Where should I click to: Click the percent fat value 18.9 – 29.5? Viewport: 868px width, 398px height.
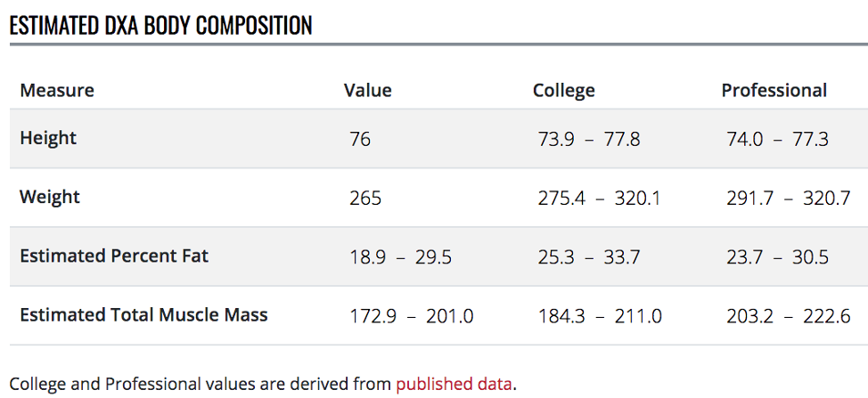[400, 257]
